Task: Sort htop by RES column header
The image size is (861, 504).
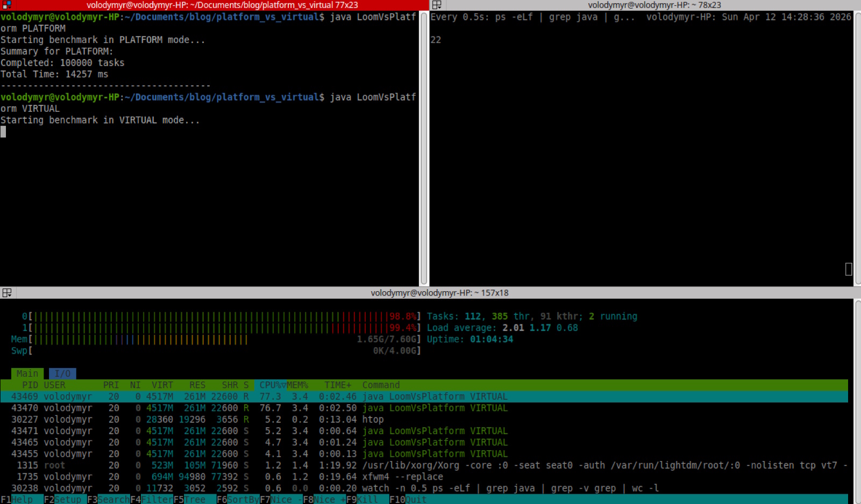Action: coord(197,385)
